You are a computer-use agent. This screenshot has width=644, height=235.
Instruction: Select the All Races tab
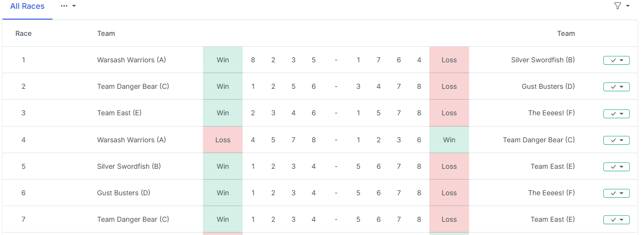27,6
